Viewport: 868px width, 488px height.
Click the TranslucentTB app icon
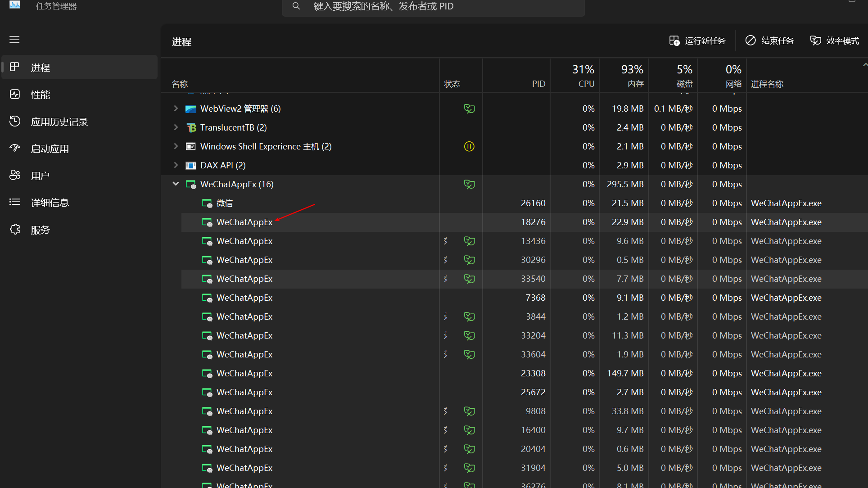pyautogui.click(x=191, y=128)
